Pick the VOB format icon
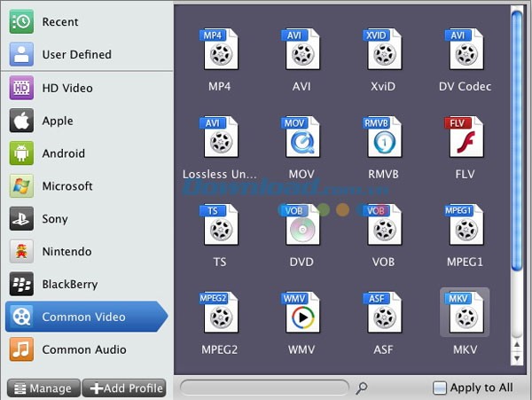This screenshot has height=400, width=532. click(383, 224)
